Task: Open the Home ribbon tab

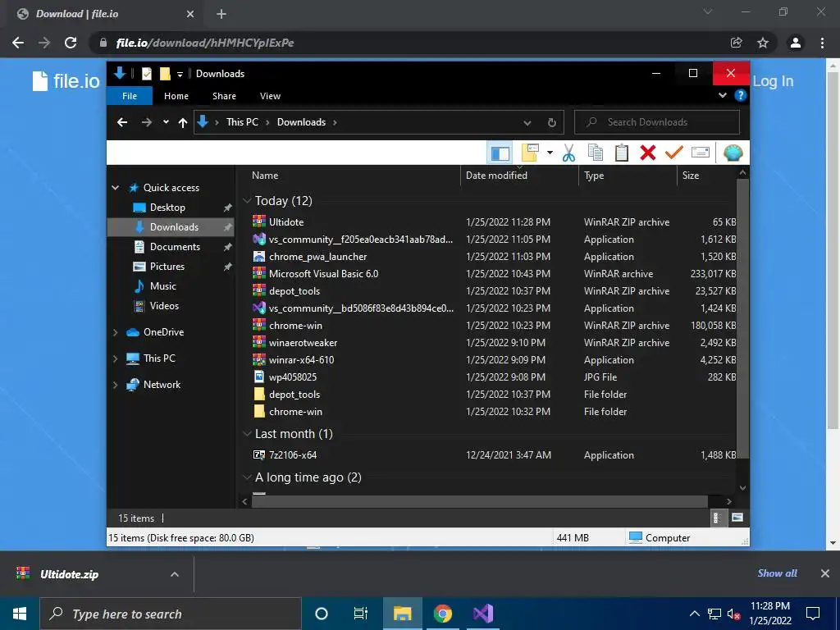Action: tap(176, 96)
